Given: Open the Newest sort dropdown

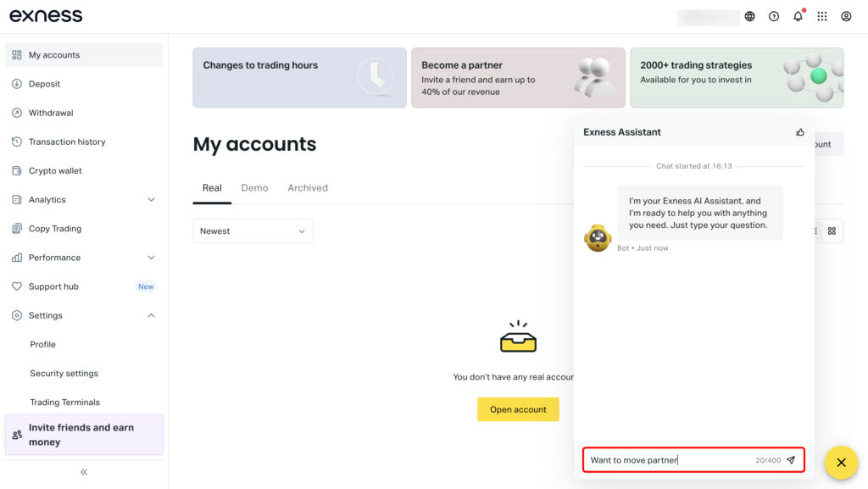Looking at the screenshot, I should [253, 231].
